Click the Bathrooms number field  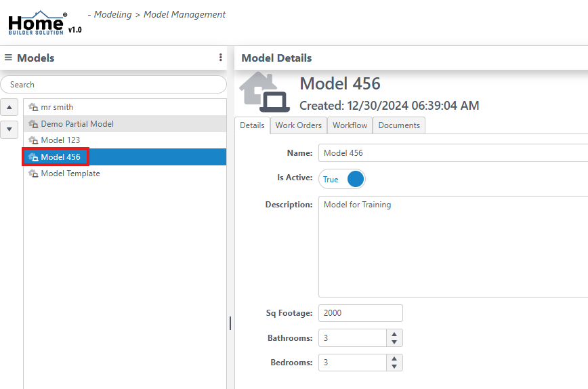point(352,338)
